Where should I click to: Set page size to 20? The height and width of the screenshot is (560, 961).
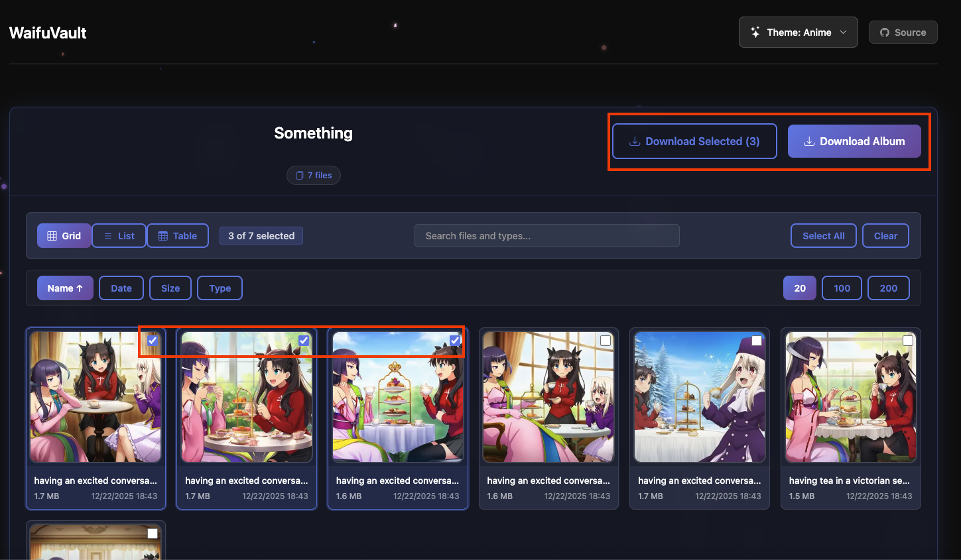800,288
